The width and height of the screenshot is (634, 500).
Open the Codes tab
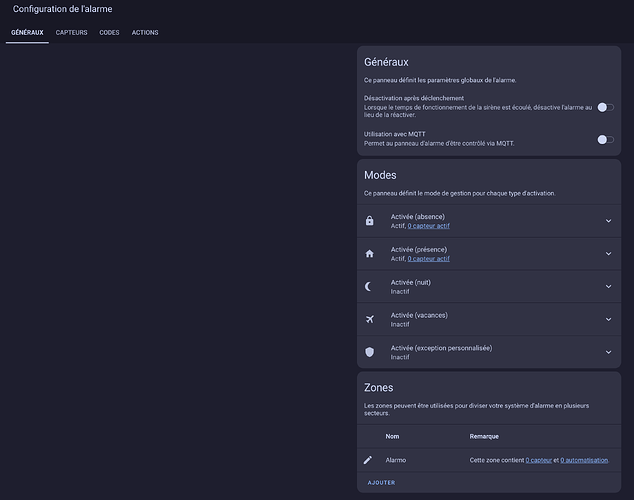[x=109, y=33]
